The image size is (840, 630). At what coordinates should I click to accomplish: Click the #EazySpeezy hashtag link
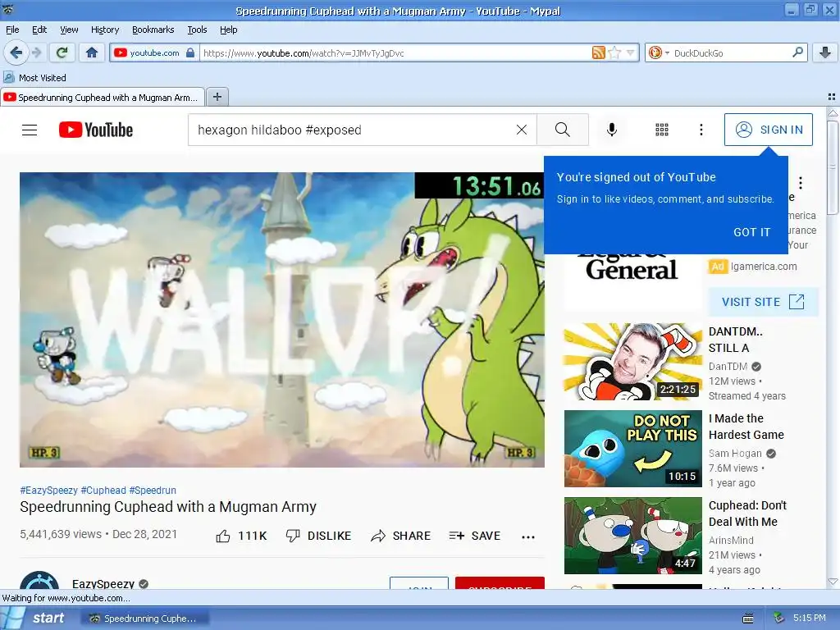coord(48,491)
